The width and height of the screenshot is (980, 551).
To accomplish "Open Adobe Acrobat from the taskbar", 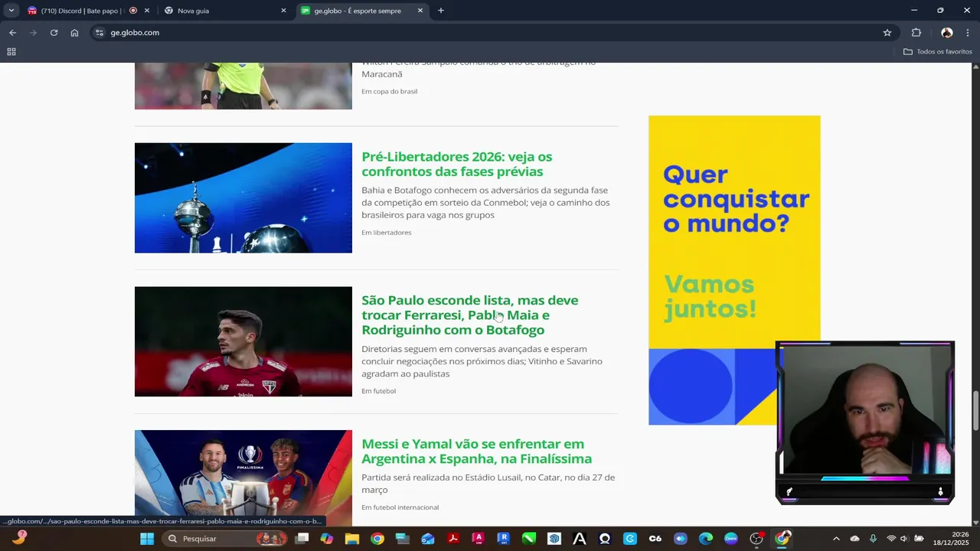I will click(x=453, y=539).
